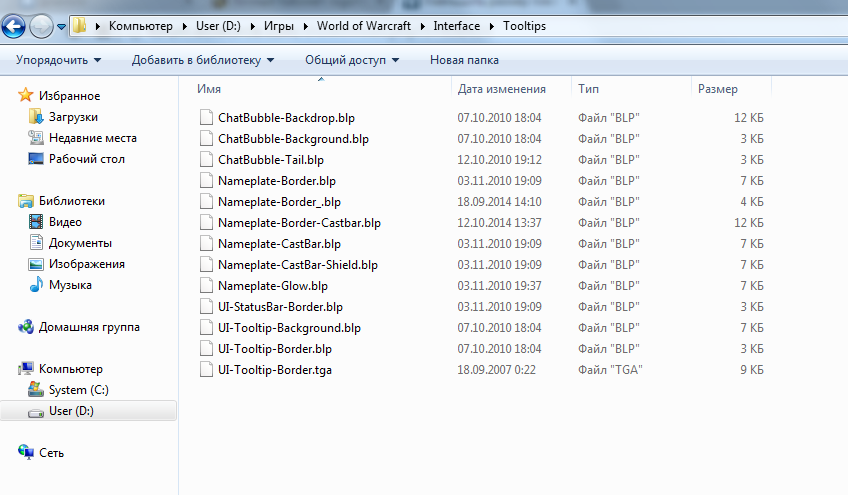Navigate to User (D:) breadcrumb segment
Image resolution: width=848 pixels, height=495 pixels.
[218, 26]
